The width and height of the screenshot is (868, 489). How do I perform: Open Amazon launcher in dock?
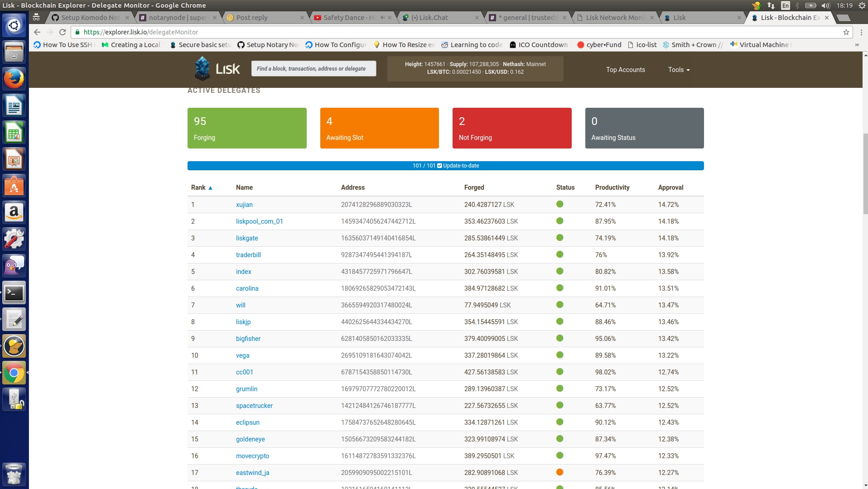coord(14,212)
